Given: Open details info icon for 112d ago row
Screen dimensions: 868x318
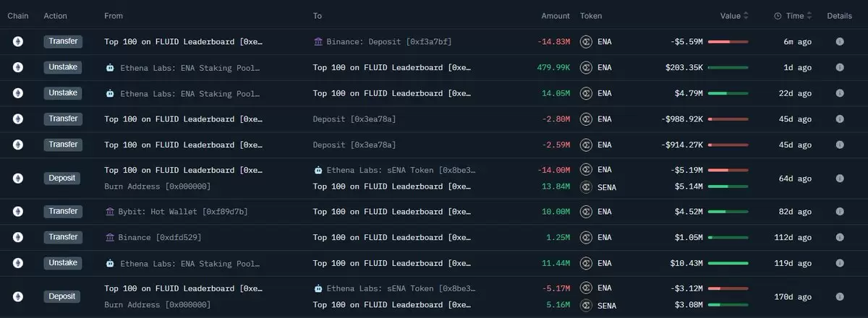Looking at the screenshot, I should 840,238.
